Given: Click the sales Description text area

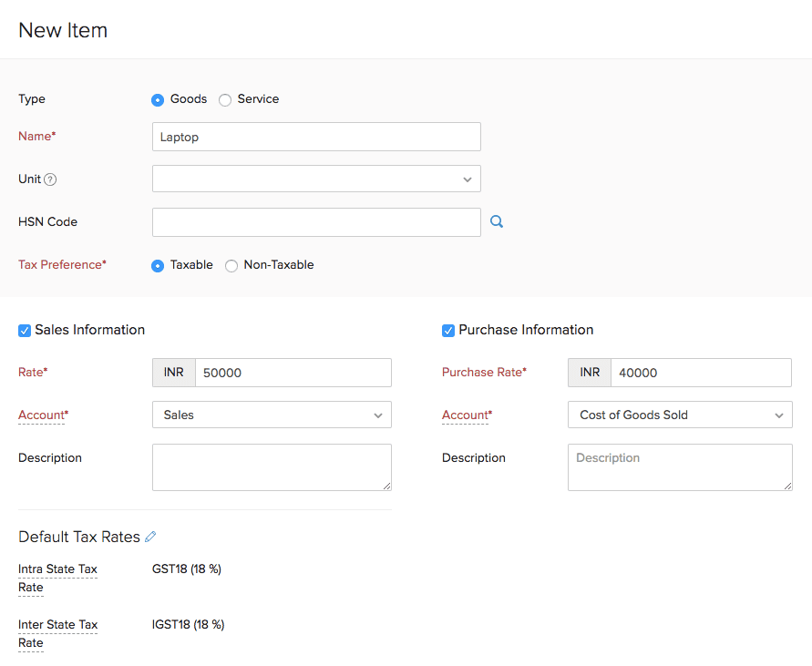Looking at the screenshot, I should (272, 467).
